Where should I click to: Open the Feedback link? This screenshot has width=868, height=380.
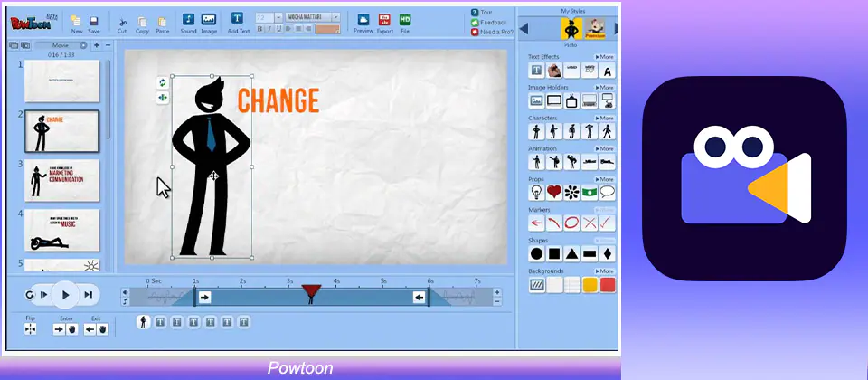tap(489, 22)
